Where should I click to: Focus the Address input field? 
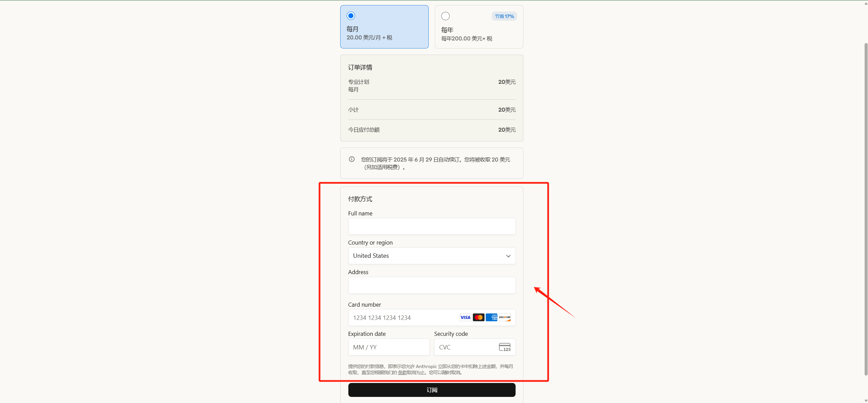(x=432, y=285)
